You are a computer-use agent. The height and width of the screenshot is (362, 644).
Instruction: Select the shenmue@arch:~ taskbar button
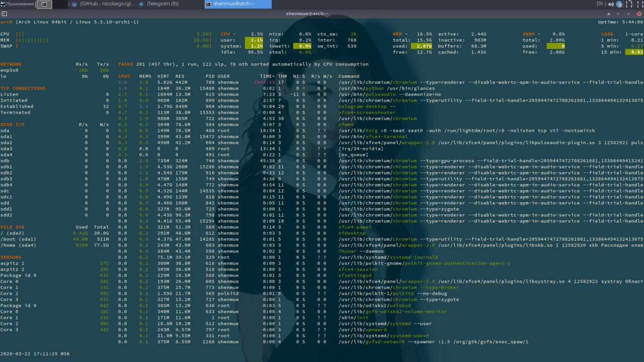(238, 4)
